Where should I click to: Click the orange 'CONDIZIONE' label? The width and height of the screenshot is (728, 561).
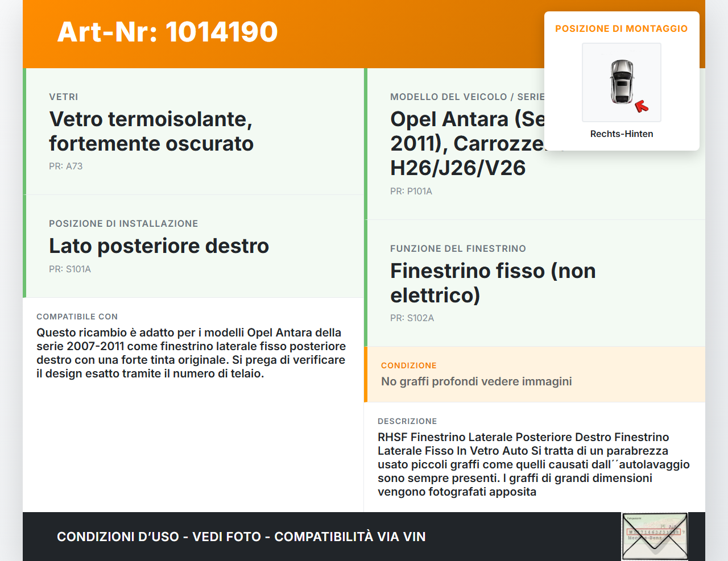pyautogui.click(x=409, y=365)
